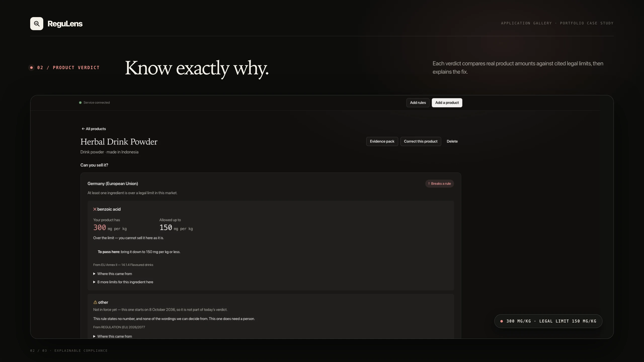Click the Germany (European Union) market heading
This screenshot has width=644, height=362.
[x=113, y=184]
